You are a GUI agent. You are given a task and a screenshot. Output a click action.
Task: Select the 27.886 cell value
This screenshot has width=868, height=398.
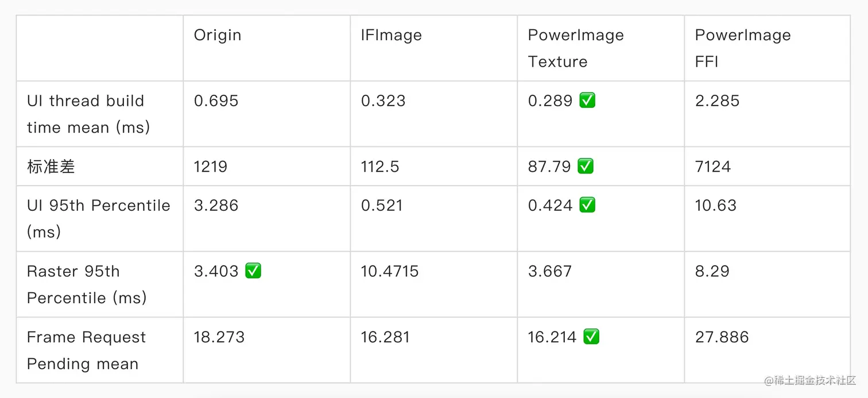pos(722,337)
